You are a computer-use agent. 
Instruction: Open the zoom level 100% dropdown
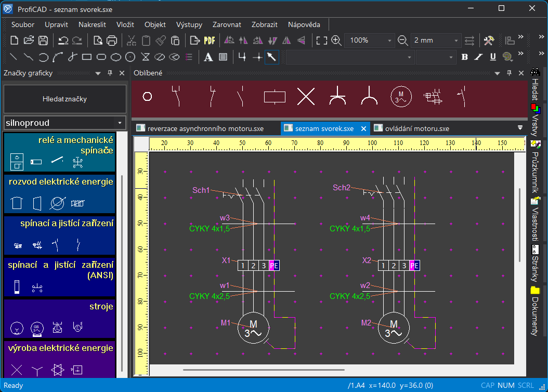389,41
